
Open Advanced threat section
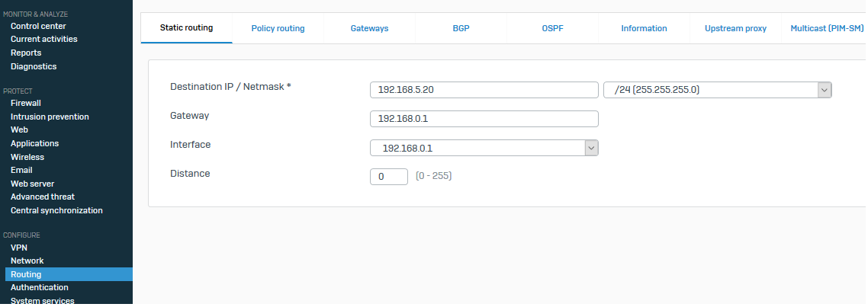click(43, 197)
